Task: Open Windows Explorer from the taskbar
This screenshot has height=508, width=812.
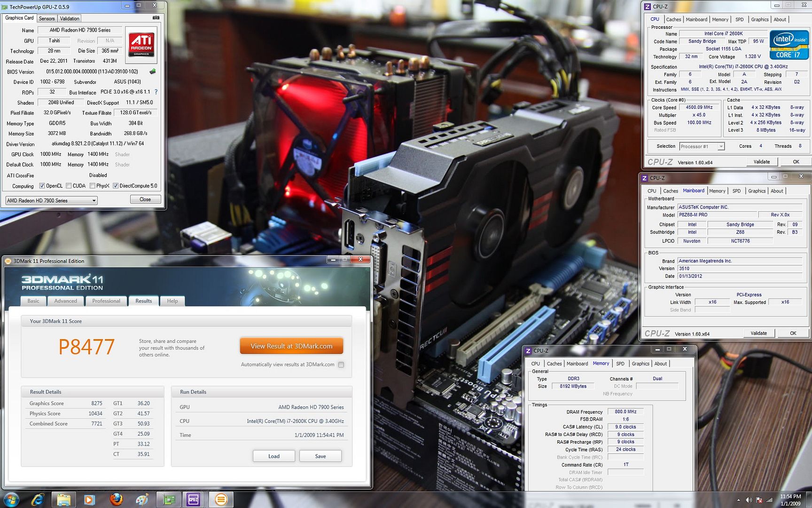Action: (63, 500)
